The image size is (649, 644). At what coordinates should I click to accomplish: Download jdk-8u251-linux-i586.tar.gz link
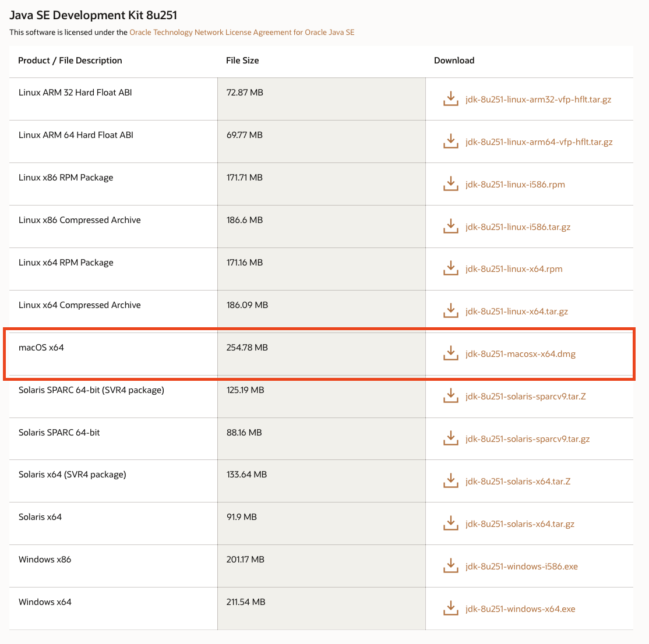click(518, 227)
